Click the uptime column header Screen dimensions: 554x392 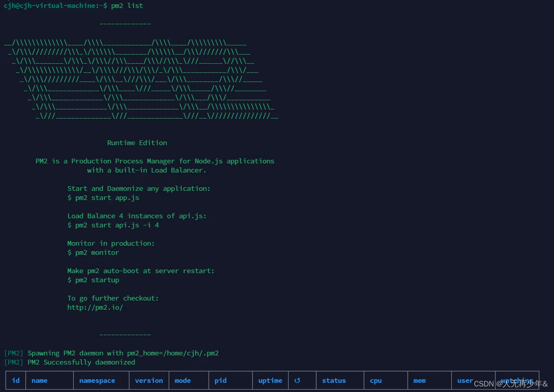click(x=270, y=380)
